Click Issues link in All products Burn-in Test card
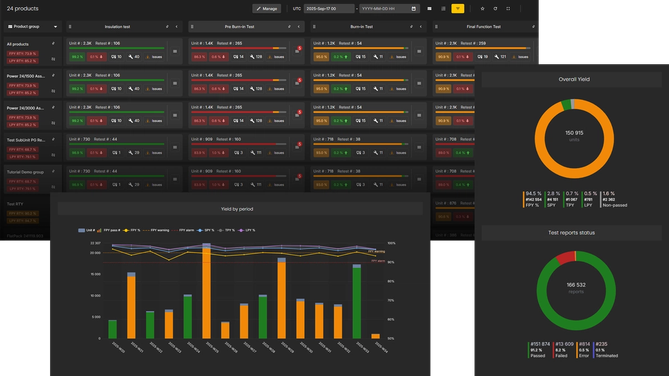The width and height of the screenshot is (669, 376). pos(398,57)
